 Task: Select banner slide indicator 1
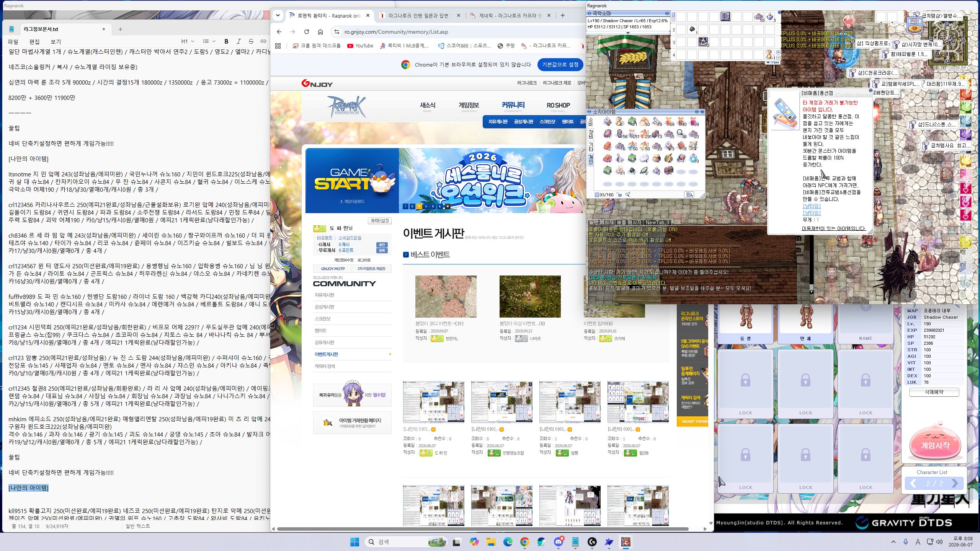[x=405, y=207]
